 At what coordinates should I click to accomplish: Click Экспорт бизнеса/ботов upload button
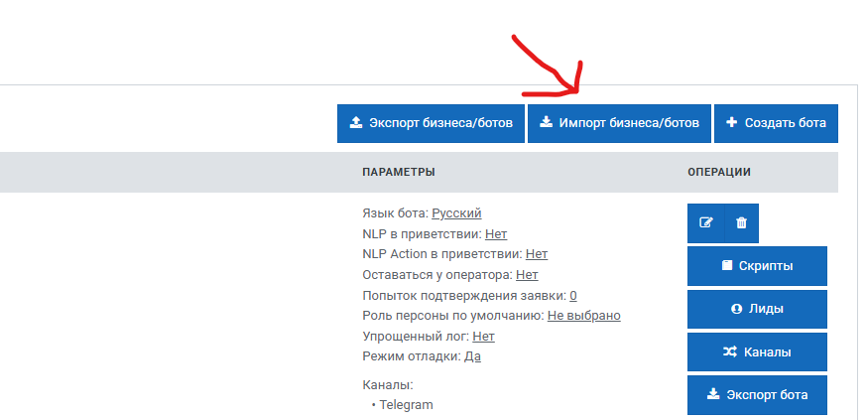[431, 123]
